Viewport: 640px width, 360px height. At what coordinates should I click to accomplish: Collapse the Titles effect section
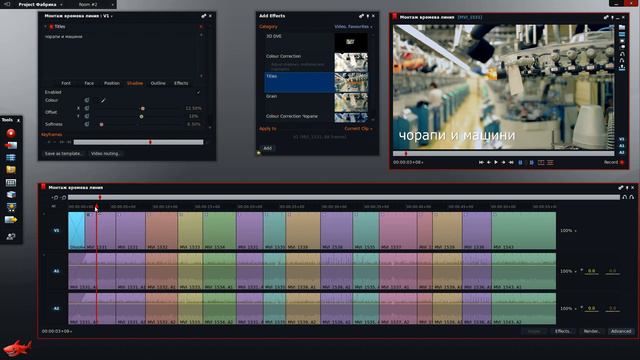click(x=45, y=27)
